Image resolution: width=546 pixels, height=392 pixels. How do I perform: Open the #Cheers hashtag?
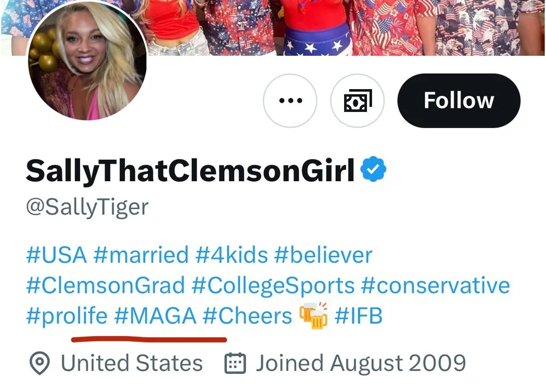pyautogui.click(x=247, y=316)
